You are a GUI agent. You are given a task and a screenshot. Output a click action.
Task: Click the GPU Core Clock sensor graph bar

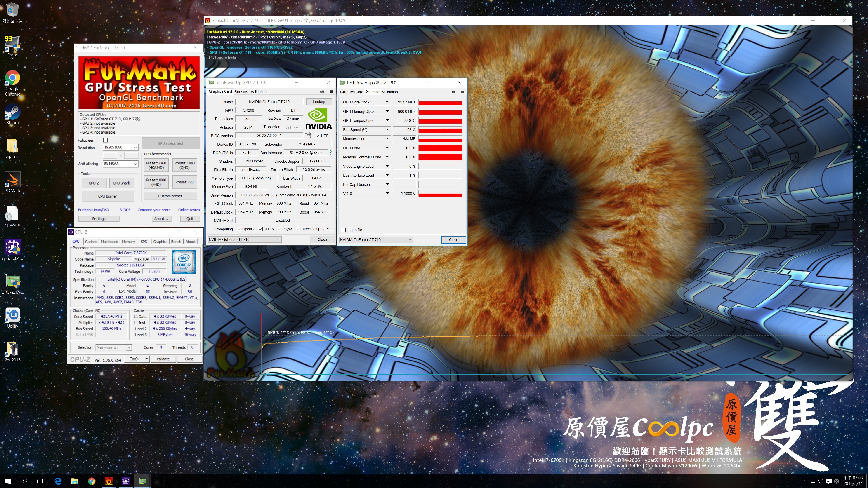tap(440, 102)
